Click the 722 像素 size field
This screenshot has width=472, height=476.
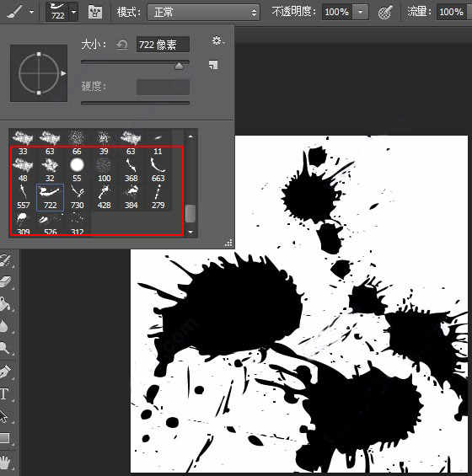(163, 45)
